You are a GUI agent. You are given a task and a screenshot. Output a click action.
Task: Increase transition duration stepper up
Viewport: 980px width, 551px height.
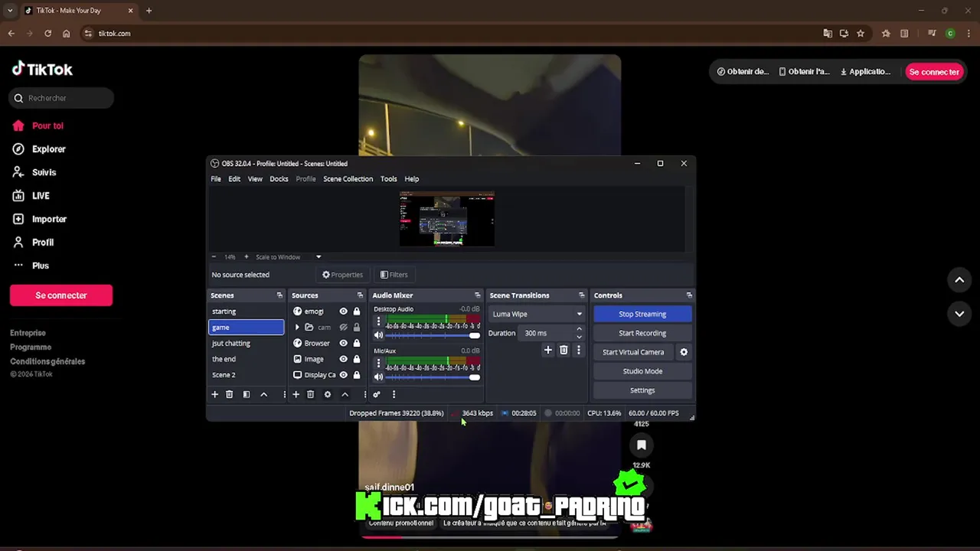pos(579,329)
